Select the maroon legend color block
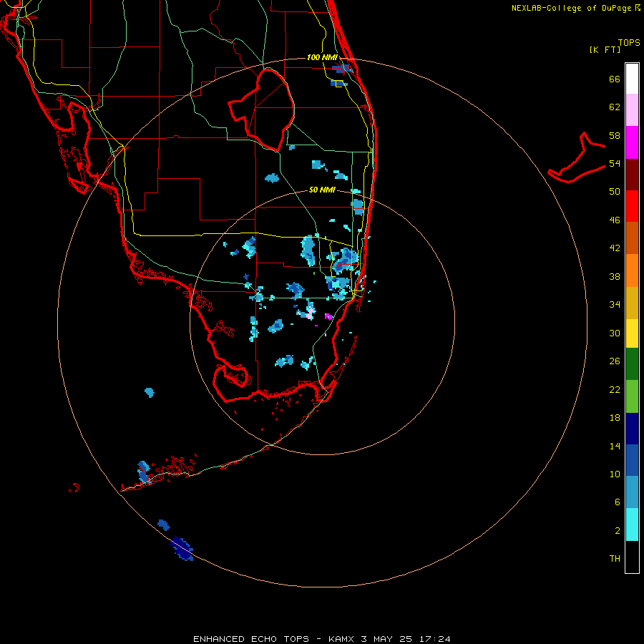The height and width of the screenshot is (644, 644). click(632, 175)
